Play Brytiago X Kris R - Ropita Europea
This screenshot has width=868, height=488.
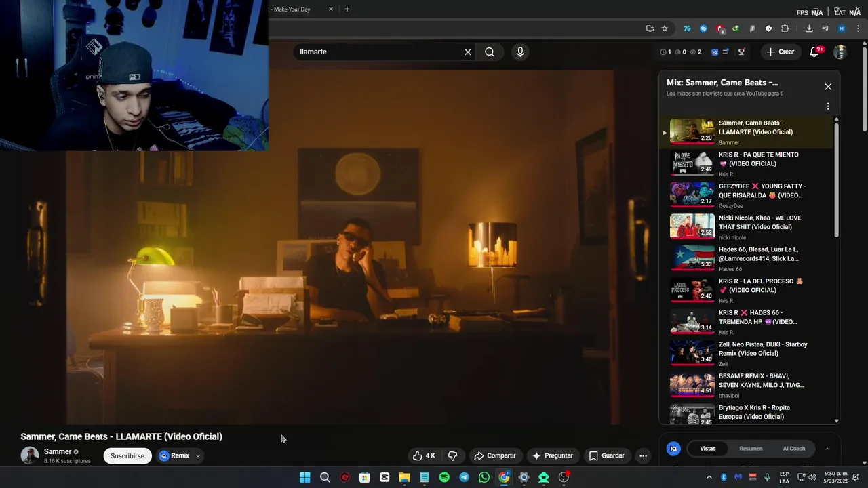[x=746, y=413]
